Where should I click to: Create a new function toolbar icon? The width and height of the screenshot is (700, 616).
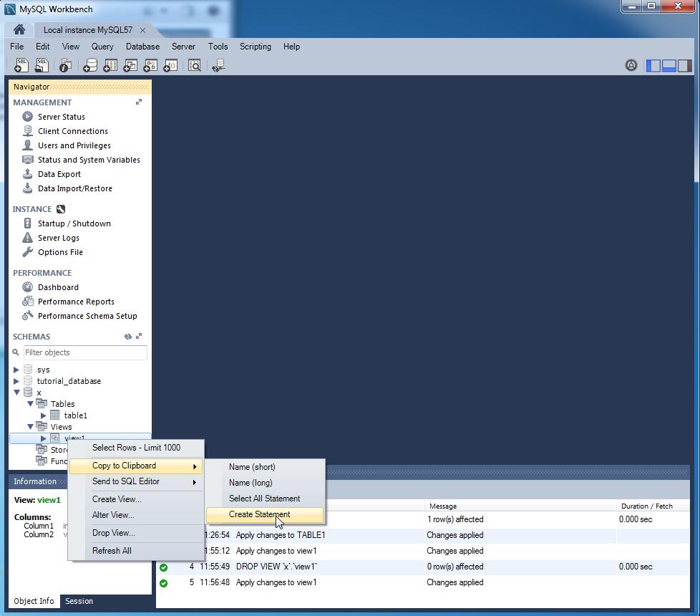point(170,65)
